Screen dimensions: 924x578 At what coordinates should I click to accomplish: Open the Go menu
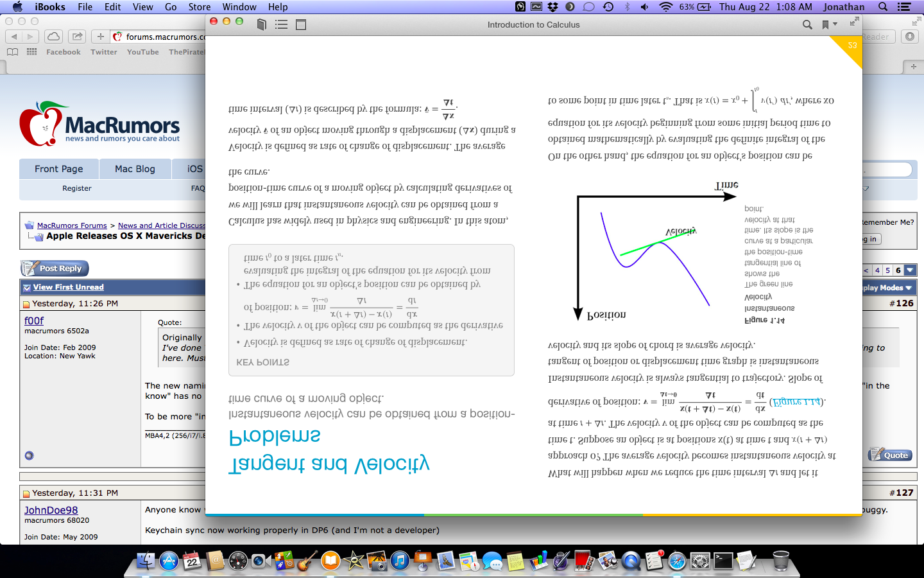coord(171,6)
